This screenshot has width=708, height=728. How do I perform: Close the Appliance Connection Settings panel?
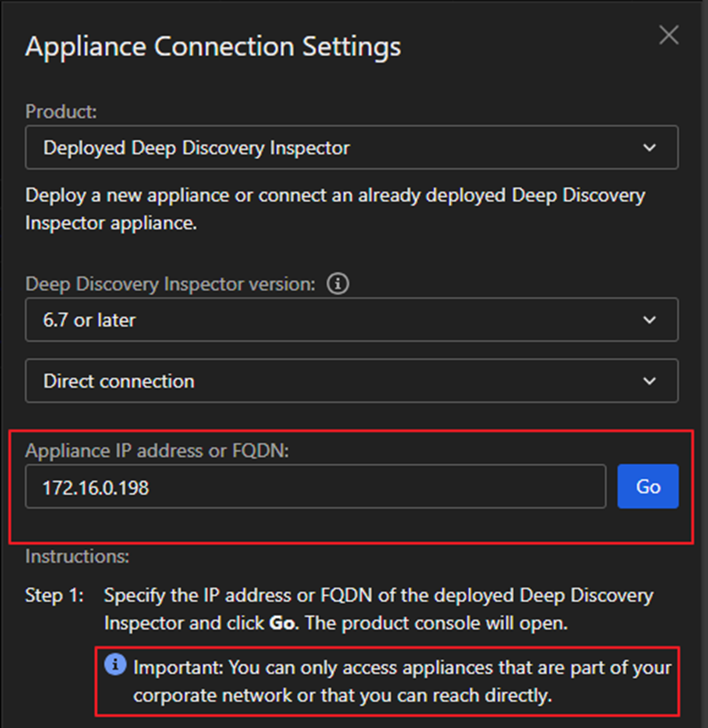pyautogui.click(x=668, y=36)
